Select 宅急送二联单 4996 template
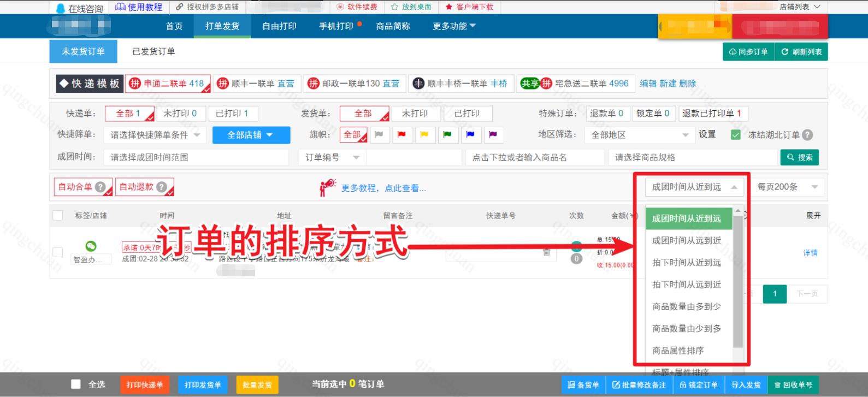The width and height of the screenshot is (868, 397). (x=575, y=84)
